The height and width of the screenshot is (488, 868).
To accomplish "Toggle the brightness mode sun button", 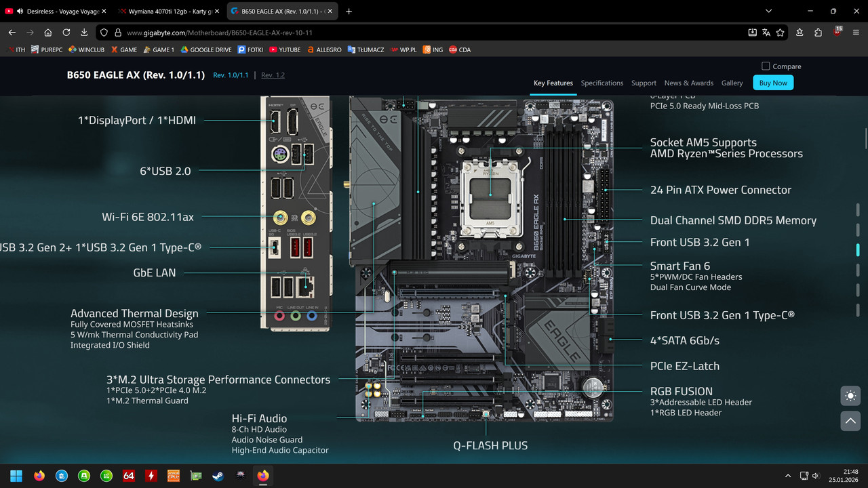I will (850, 396).
